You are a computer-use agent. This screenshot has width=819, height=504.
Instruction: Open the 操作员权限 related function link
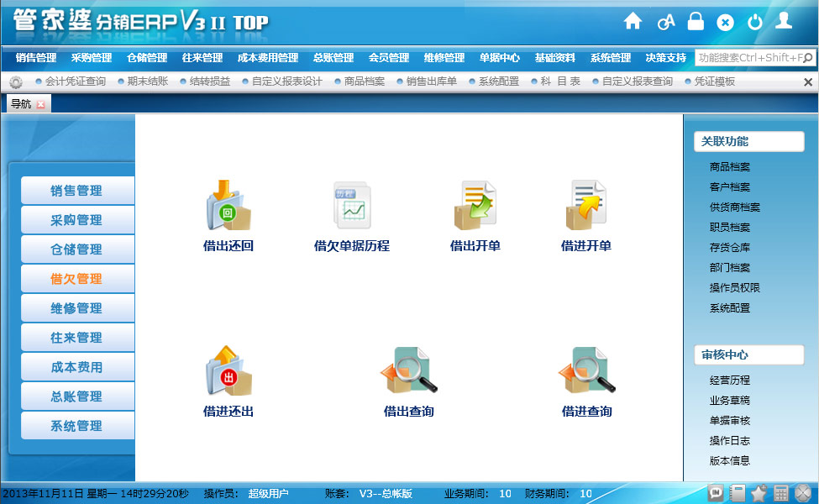click(734, 288)
